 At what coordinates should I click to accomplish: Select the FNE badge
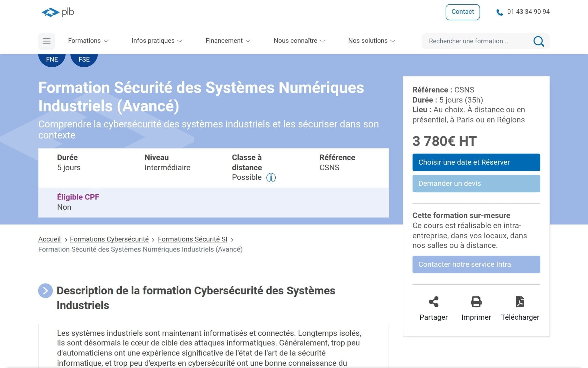click(x=52, y=59)
